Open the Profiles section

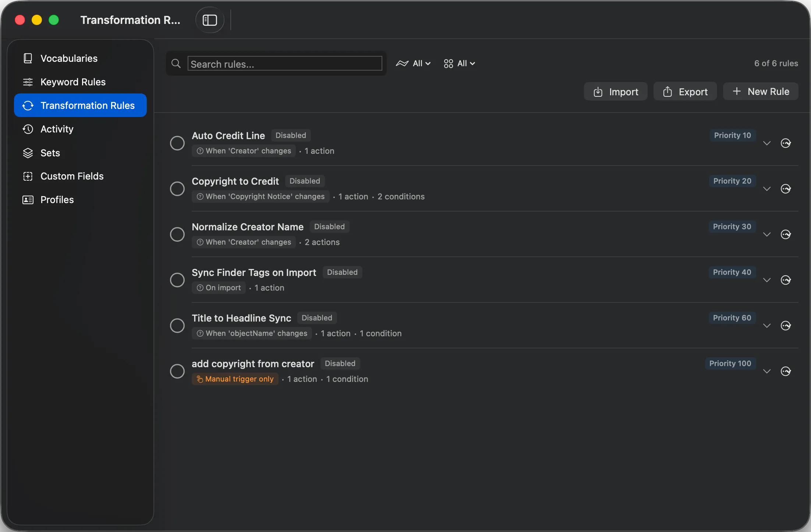(80, 199)
